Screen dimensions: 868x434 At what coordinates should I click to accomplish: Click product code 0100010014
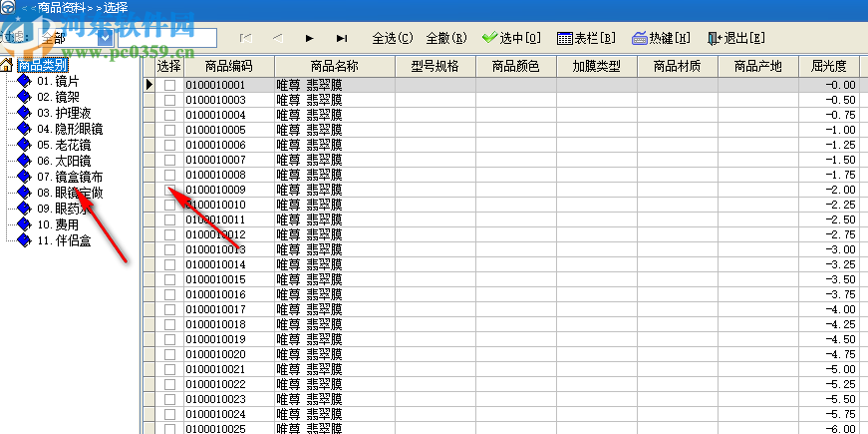(x=215, y=264)
